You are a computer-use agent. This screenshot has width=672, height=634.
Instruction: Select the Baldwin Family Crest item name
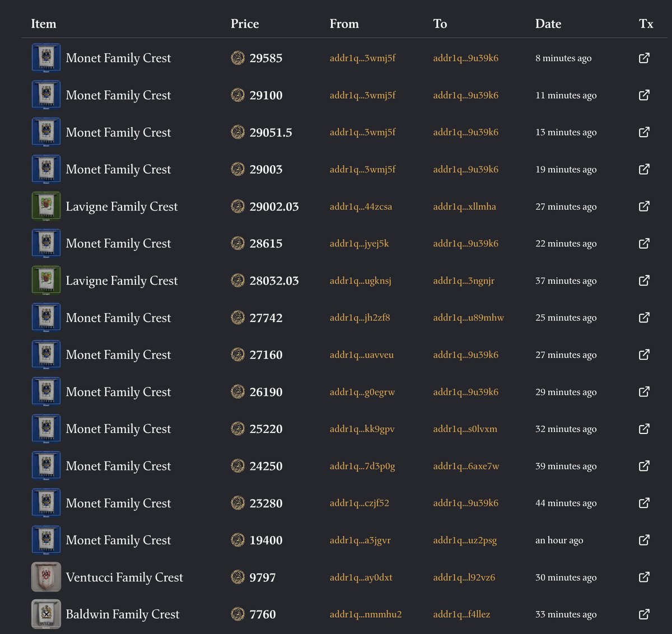click(123, 614)
